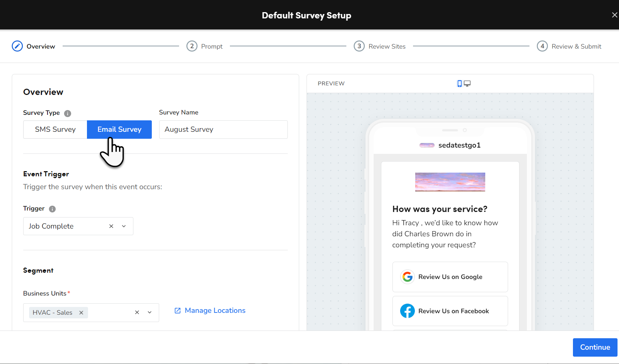Click the Continue button
The height and width of the screenshot is (364, 619).
pos(594,347)
